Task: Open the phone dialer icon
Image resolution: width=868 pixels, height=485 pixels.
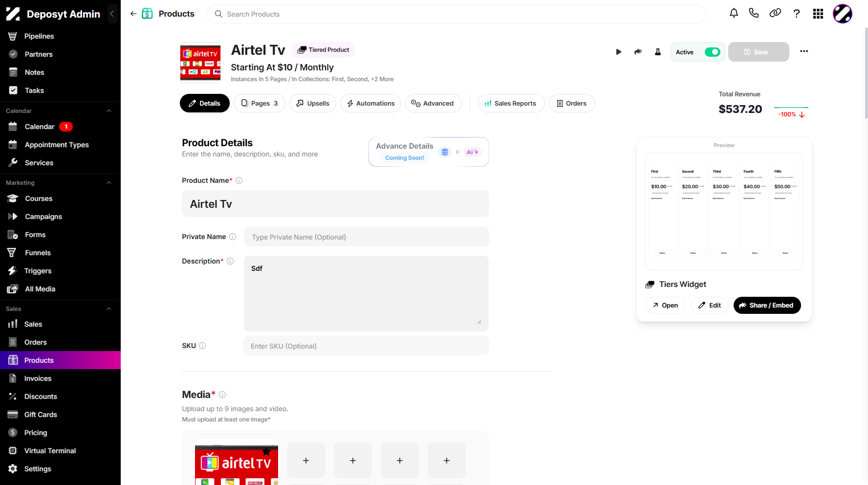Action: tap(754, 13)
